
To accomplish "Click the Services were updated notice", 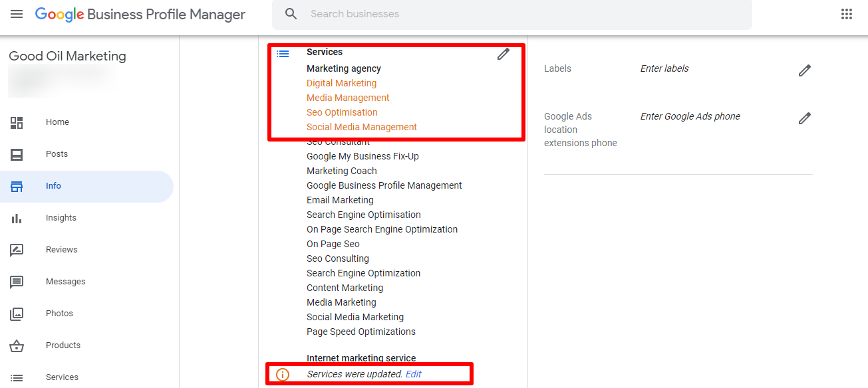I will coord(355,374).
